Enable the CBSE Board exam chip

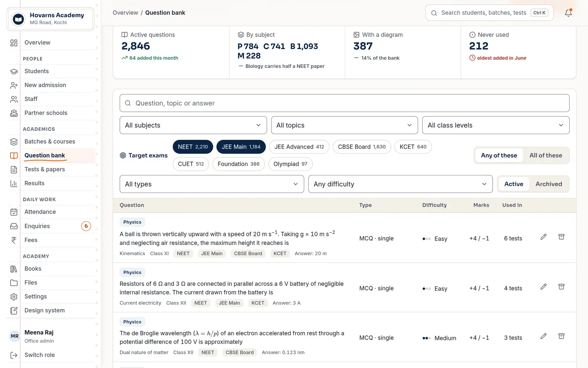click(x=362, y=147)
